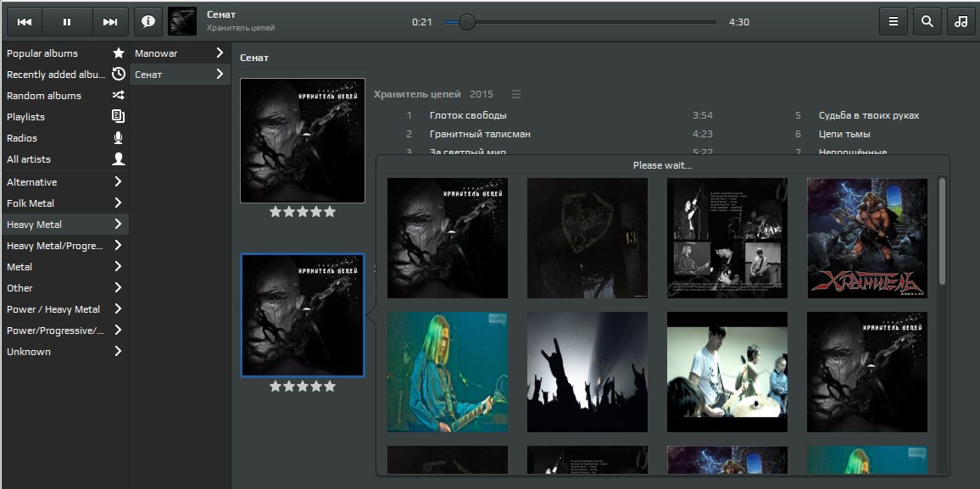Click the vertical scrollbar in the cover popover
This screenshot has height=489, width=980.
942,231
